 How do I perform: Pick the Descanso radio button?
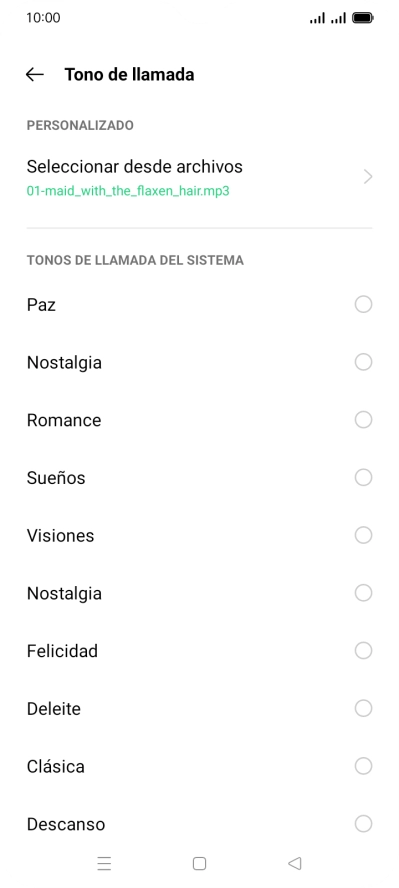(363, 824)
